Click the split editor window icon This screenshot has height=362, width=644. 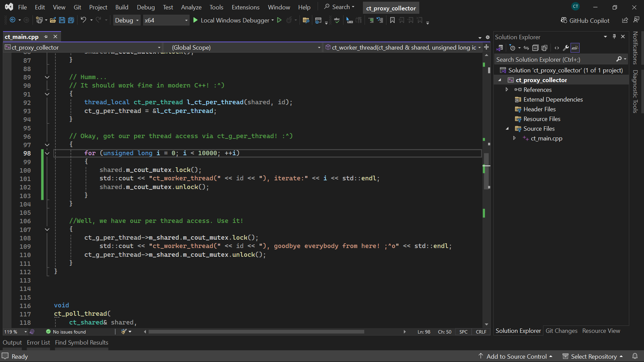coord(486,47)
